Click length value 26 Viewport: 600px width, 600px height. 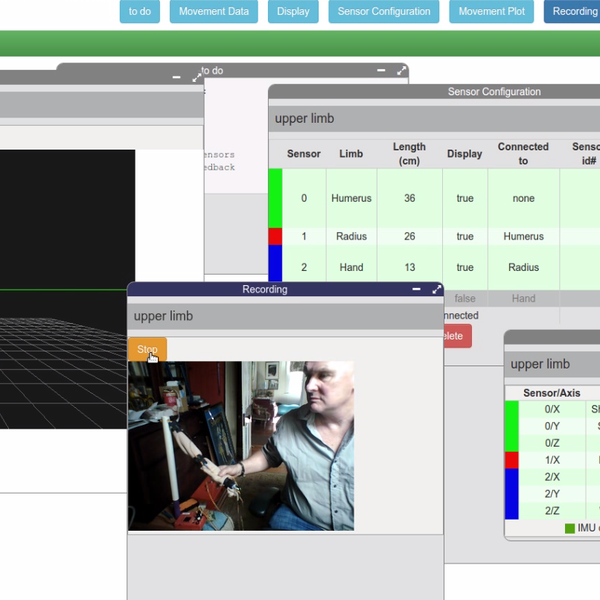(x=409, y=236)
